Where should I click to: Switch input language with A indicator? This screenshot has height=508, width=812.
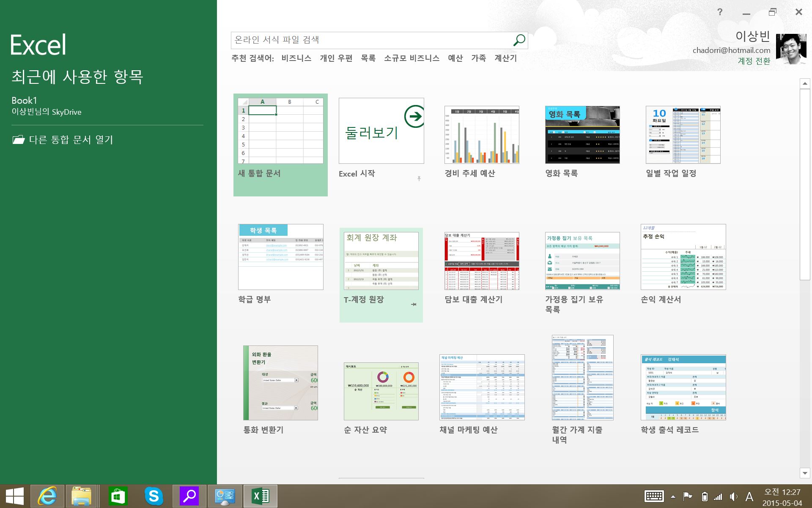749,497
